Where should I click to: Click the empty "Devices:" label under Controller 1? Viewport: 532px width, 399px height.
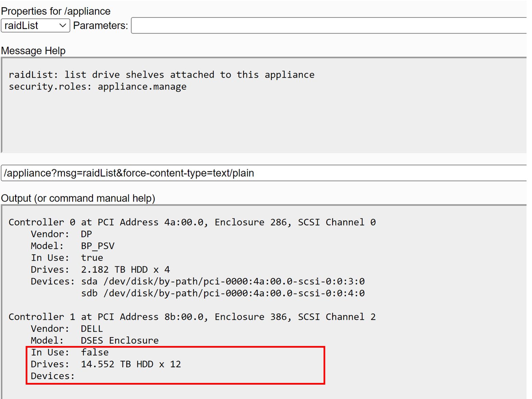pos(53,376)
